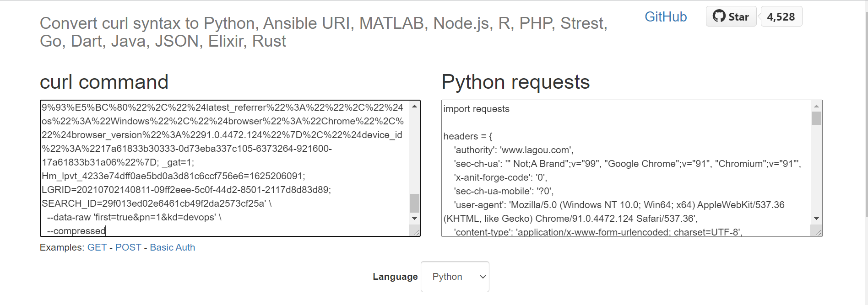
Task: Click the '--compressed' line in curl command
Action: coord(76,231)
